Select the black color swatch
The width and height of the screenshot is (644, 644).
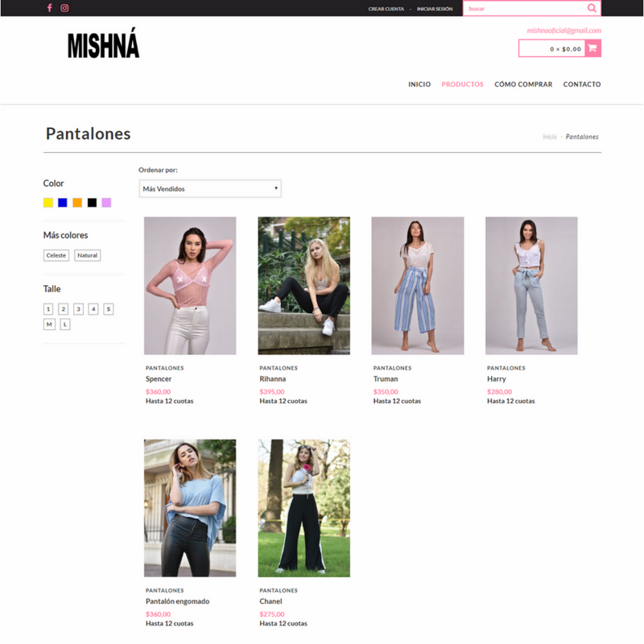point(92,203)
